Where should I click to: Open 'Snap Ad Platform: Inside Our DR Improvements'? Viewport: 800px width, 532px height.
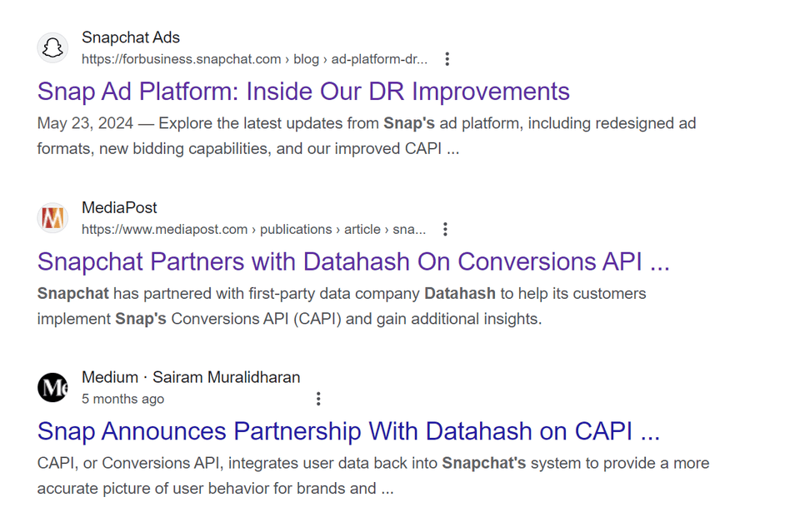pyautogui.click(x=303, y=92)
